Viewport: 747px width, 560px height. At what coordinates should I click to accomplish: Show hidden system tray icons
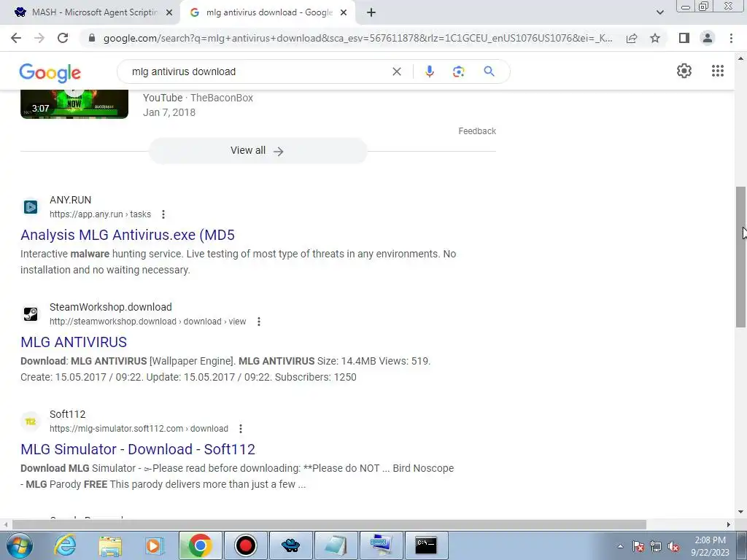point(620,546)
